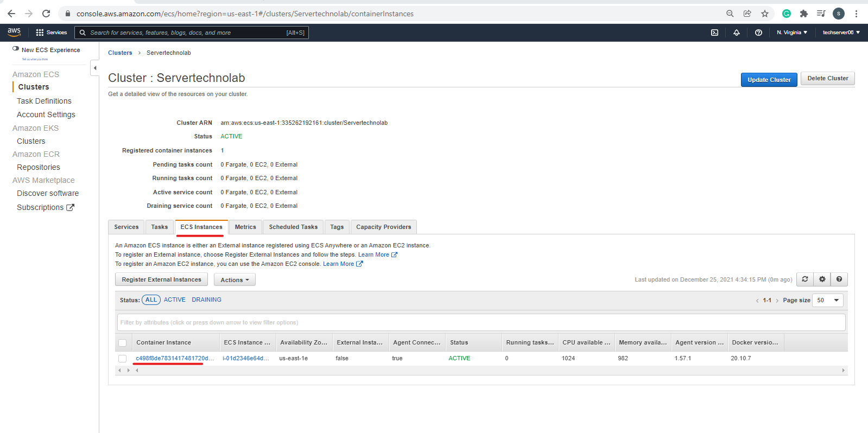Open ECS instance i-01d2346e64d link
Viewport: 868px width, 433px height.
tap(246, 358)
